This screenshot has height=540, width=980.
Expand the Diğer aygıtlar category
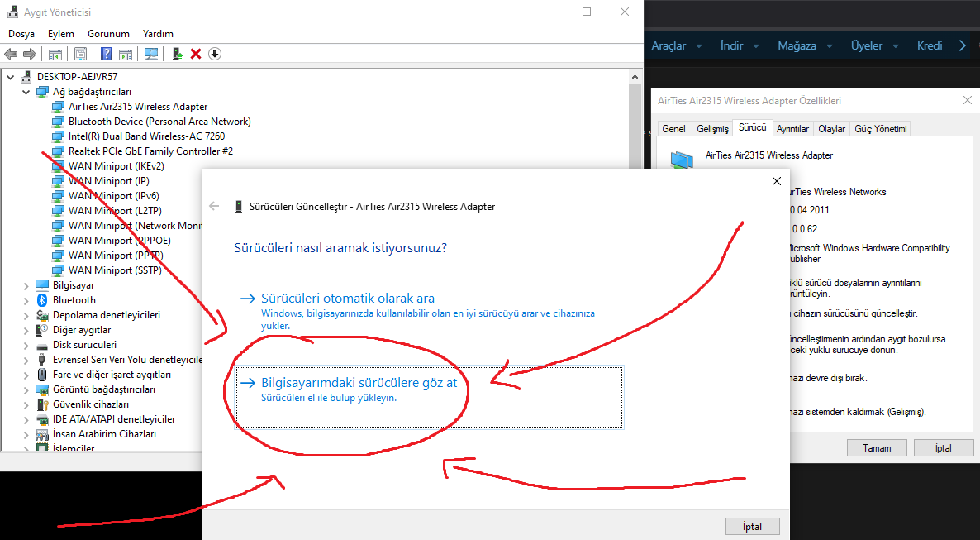click(26, 331)
